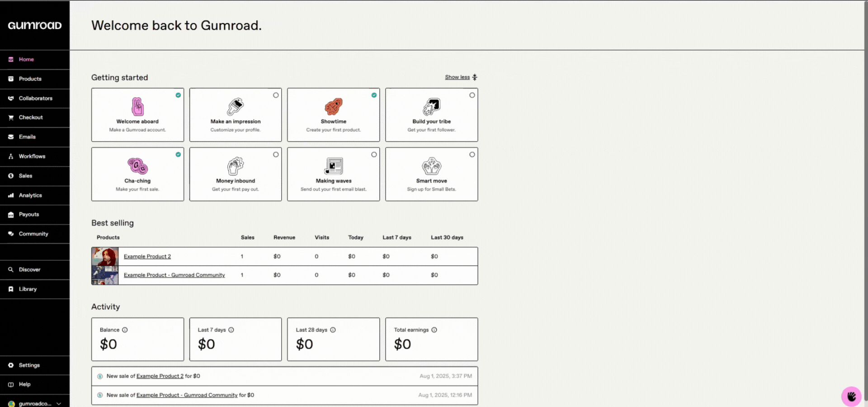Open the pink chat widget button
Viewport: 868px width, 407px height.
click(851, 397)
